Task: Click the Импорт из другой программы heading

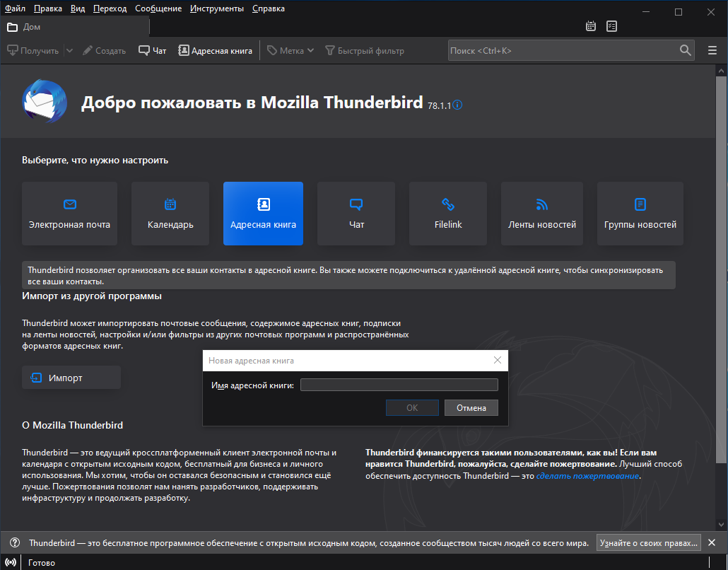Action: click(x=92, y=296)
